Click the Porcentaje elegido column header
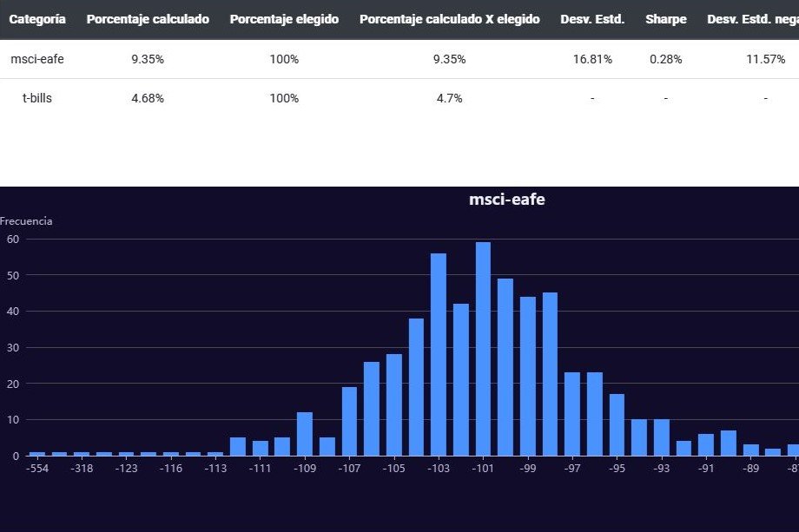799x532 pixels. pos(284,19)
